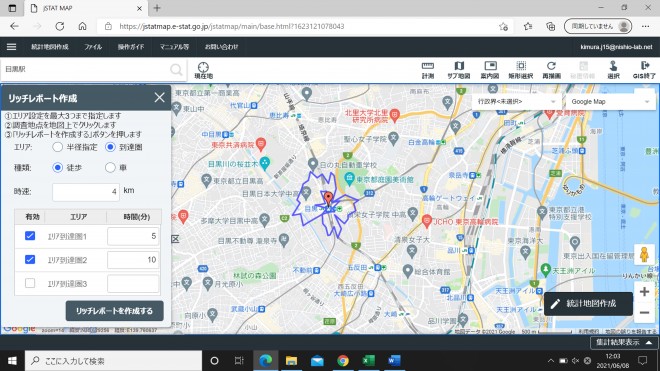660x371 pixels.
Task: Click the browser refresh icon
Action: point(60,26)
